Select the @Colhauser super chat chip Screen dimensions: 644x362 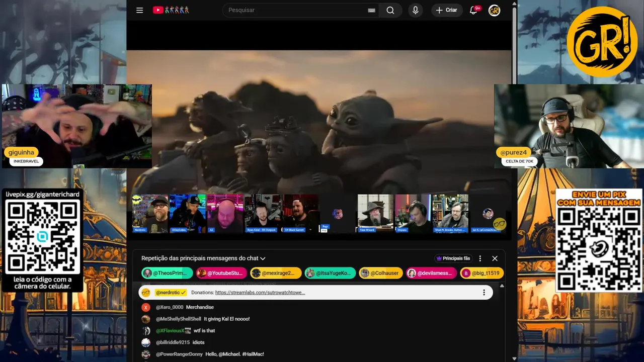[x=381, y=273]
